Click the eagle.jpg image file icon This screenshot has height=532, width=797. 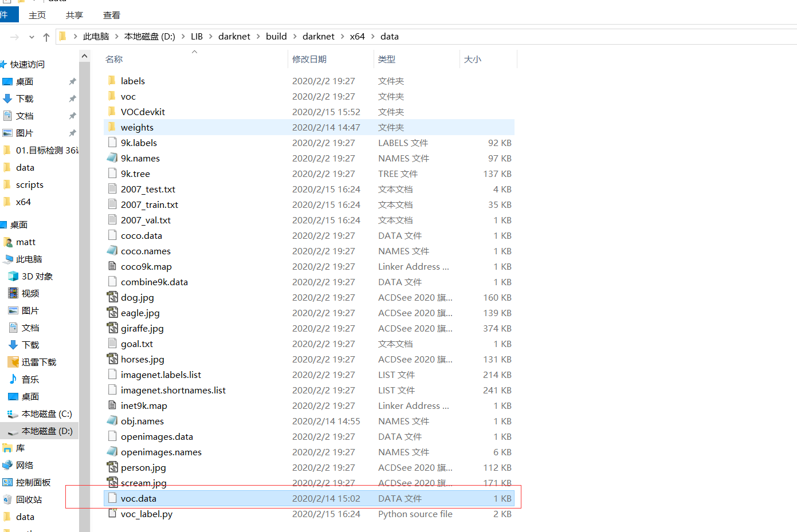pyautogui.click(x=112, y=313)
